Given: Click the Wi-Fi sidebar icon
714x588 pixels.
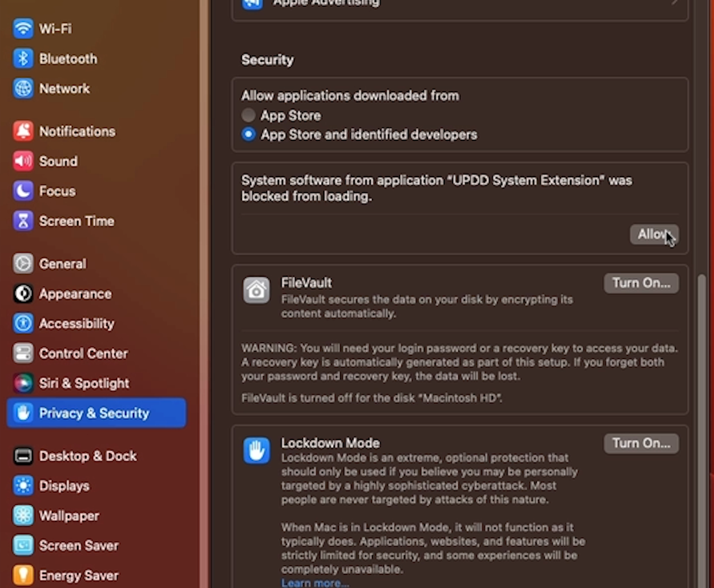Looking at the screenshot, I should click(23, 29).
